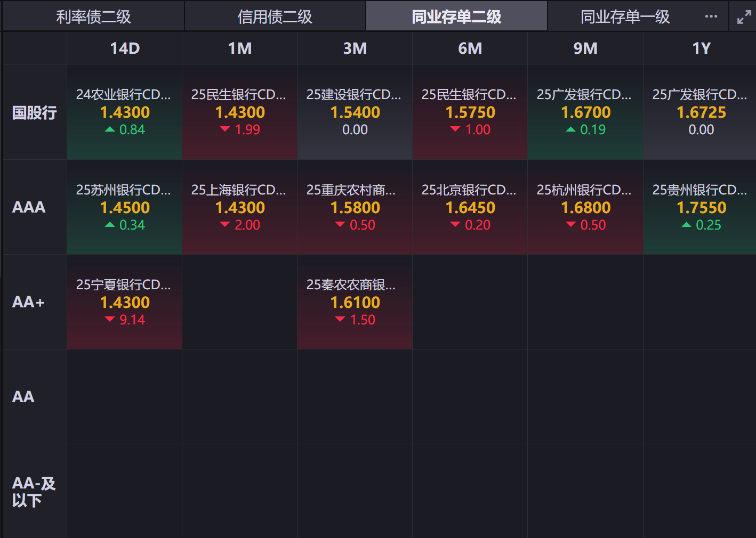Click the 1Y column header
This screenshot has height=538, width=756.
[x=701, y=48]
